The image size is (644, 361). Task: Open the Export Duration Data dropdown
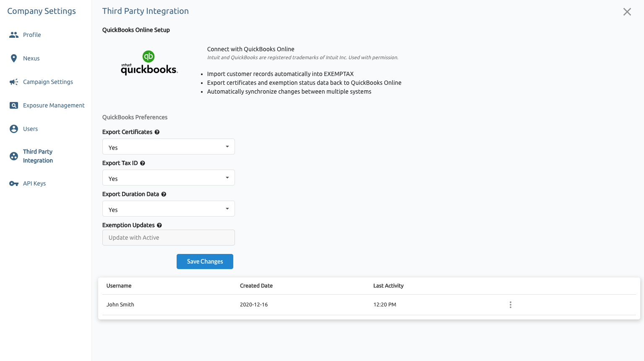pos(169,209)
